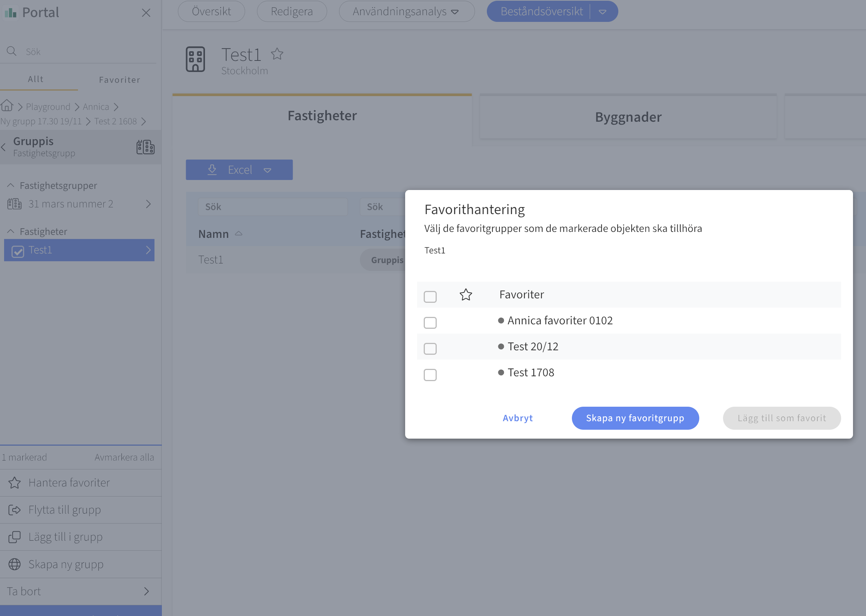Open the Test 2 1608 breadcrumb

click(115, 121)
